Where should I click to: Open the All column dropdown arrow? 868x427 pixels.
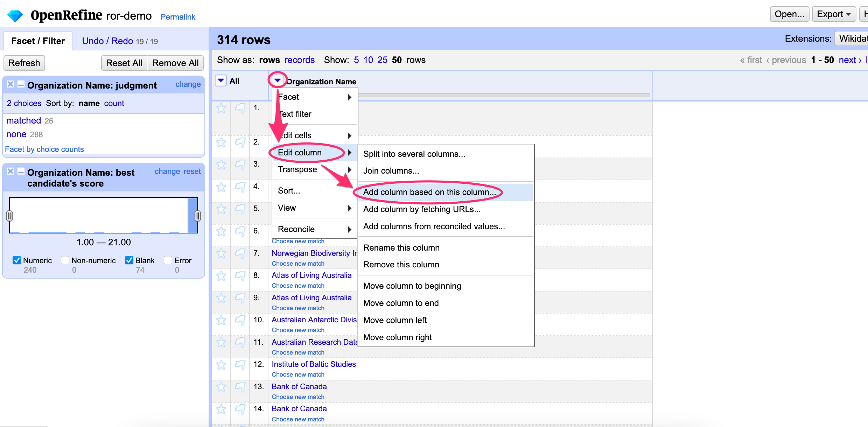(220, 81)
